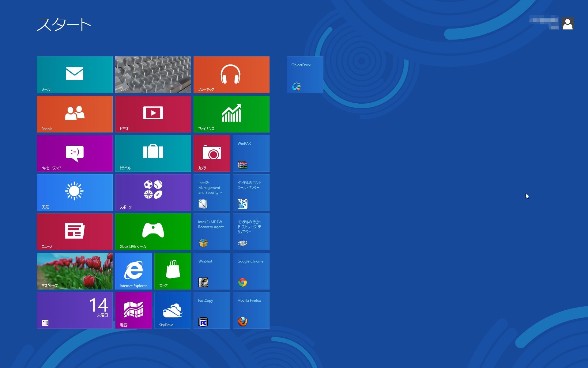Open the Mozilla Firefox tile
Viewport: 588px width, 368px height.
pyautogui.click(x=251, y=310)
